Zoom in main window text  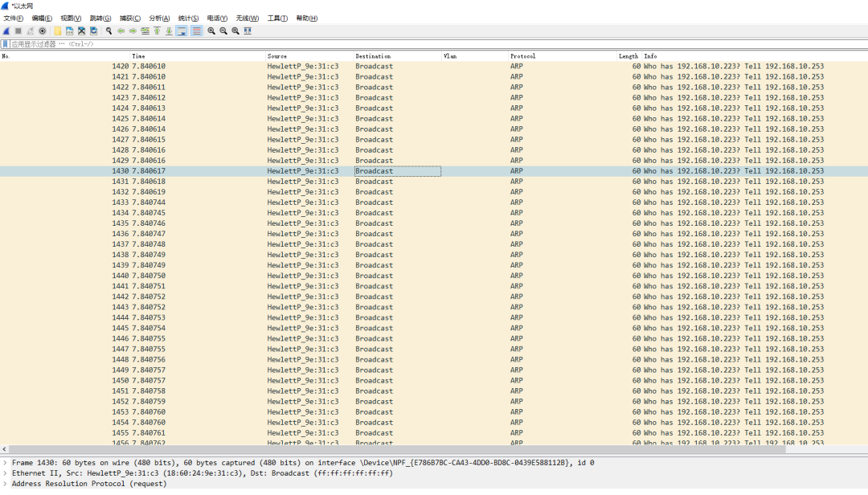tap(211, 31)
